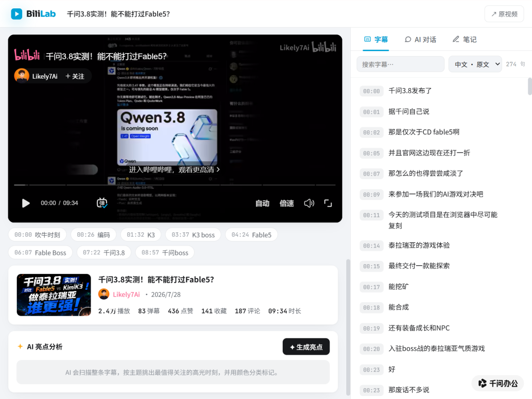Open the original video via 原视频 button
This screenshot has height=399, width=532.
(504, 14)
